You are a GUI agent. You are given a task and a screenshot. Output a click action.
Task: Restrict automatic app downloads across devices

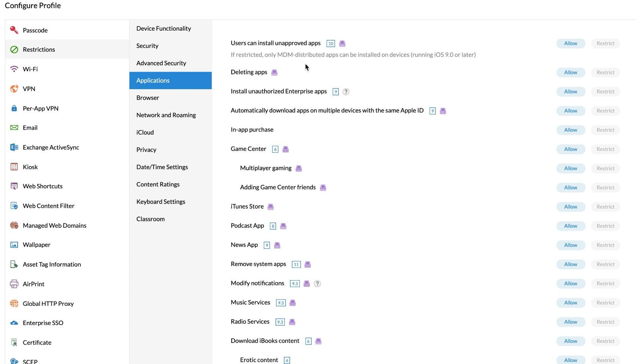pos(605,111)
